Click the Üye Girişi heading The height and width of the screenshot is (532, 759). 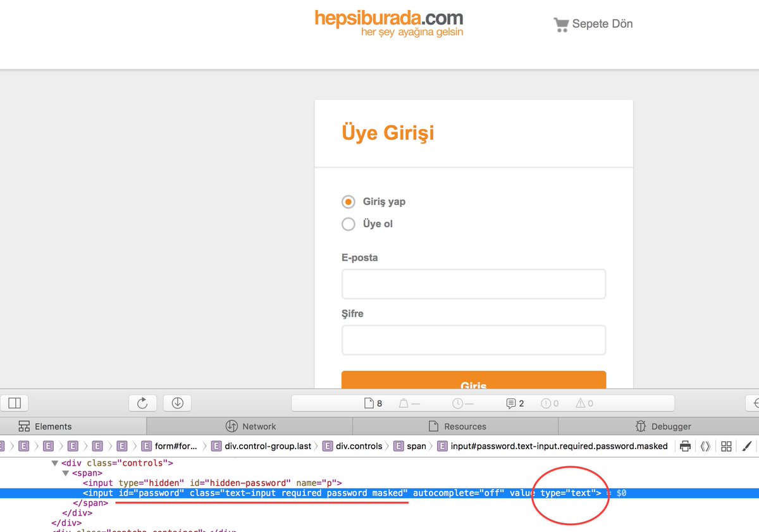tap(388, 133)
